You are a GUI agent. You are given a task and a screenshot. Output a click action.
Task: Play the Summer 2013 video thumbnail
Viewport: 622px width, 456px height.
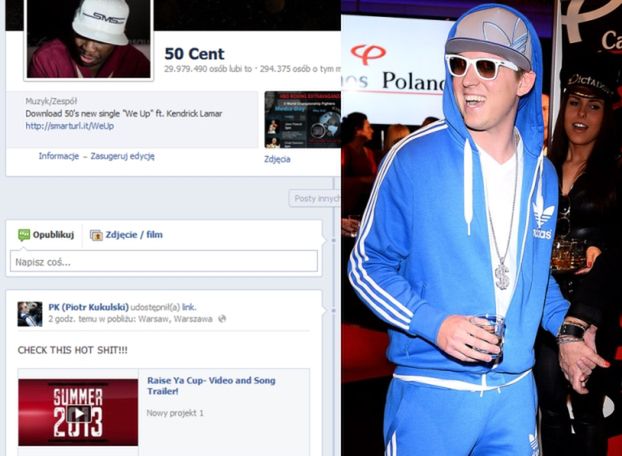point(78,412)
